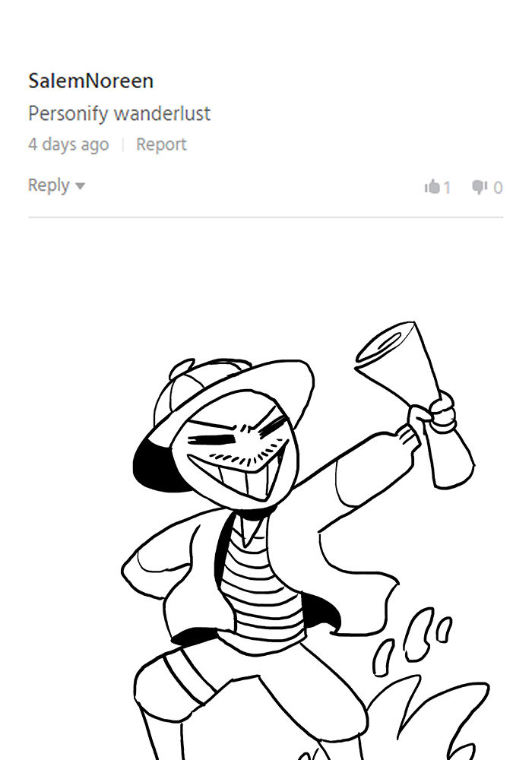The height and width of the screenshot is (760, 532).
Task: Like the comment with thumbs up icon
Action: click(432, 187)
